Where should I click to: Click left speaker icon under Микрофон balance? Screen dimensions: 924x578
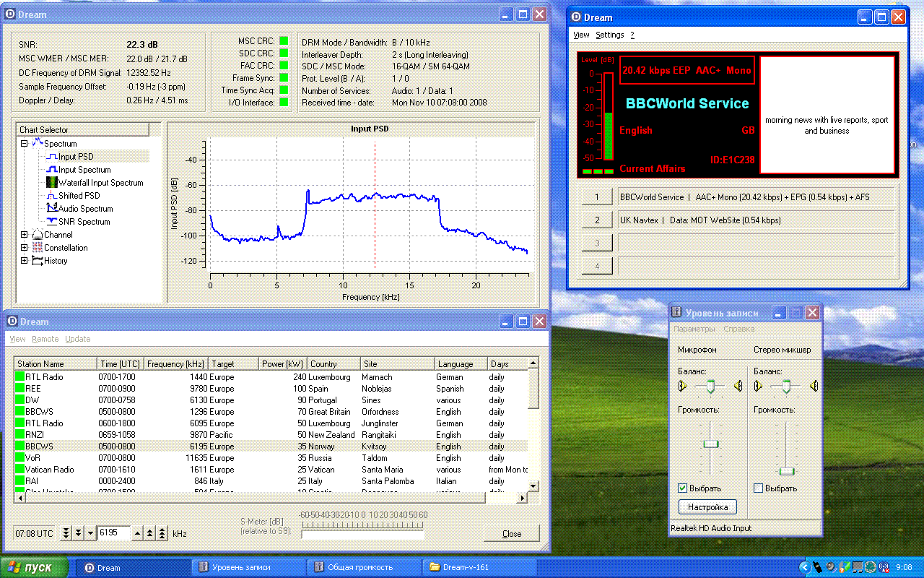click(x=683, y=387)
